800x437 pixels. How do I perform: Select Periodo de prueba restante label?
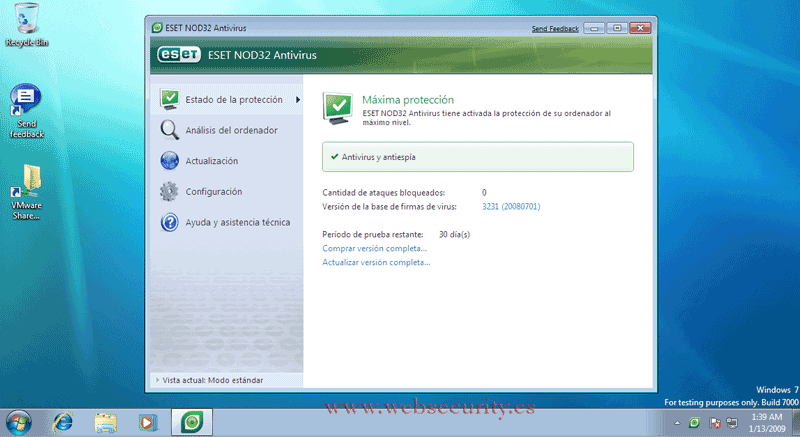pyautogui.click(x=372, y=235)
